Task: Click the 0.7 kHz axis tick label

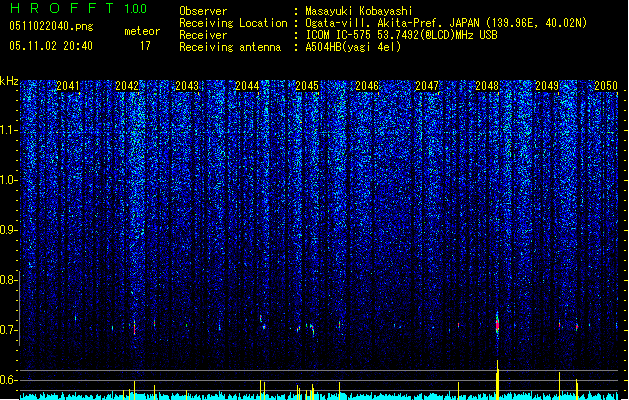Action: [8, 330]
